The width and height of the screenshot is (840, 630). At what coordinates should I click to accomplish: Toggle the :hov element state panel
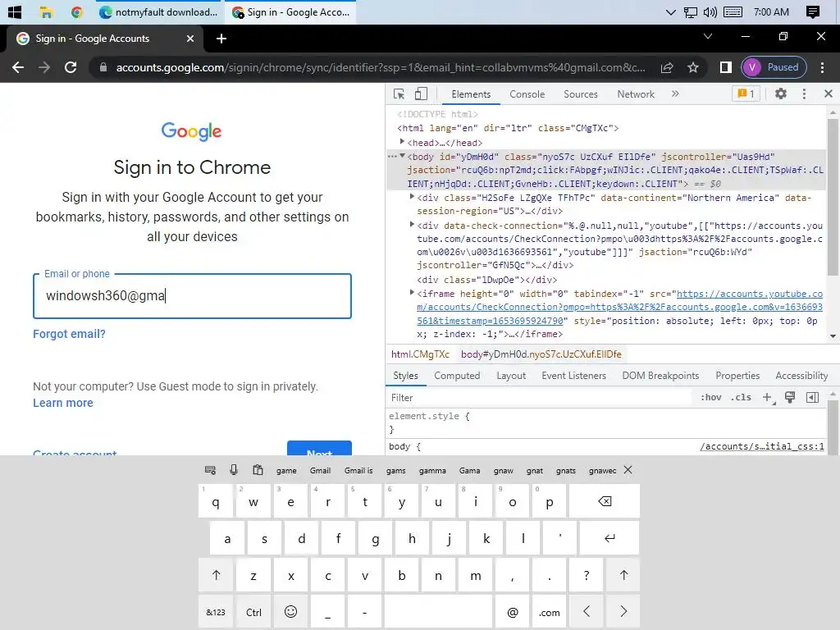pos(710,398)
